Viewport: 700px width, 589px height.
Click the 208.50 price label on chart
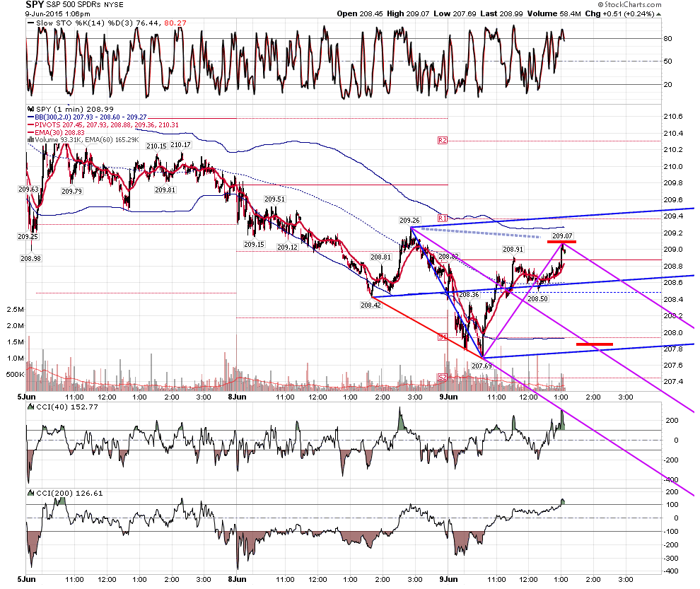point(537,298)
